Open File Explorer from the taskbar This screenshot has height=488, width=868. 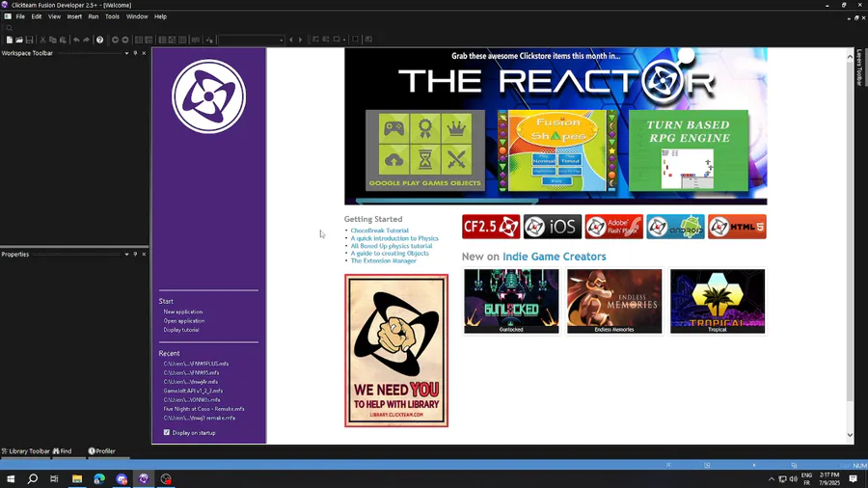click(x=77, y=478)
